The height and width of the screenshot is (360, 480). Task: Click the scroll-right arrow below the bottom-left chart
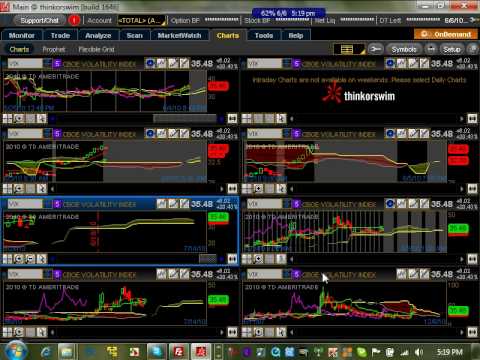click(221, 332)
